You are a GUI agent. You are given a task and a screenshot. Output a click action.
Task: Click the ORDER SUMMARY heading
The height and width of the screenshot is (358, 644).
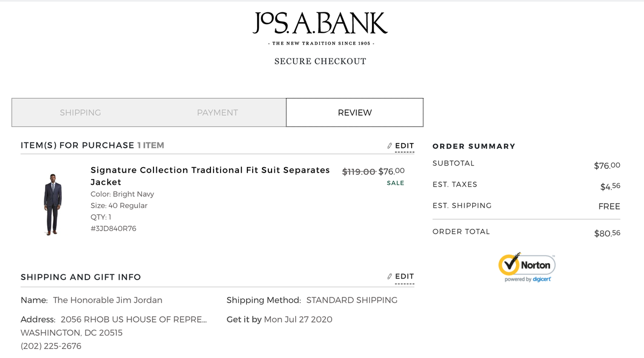[474, 146]
